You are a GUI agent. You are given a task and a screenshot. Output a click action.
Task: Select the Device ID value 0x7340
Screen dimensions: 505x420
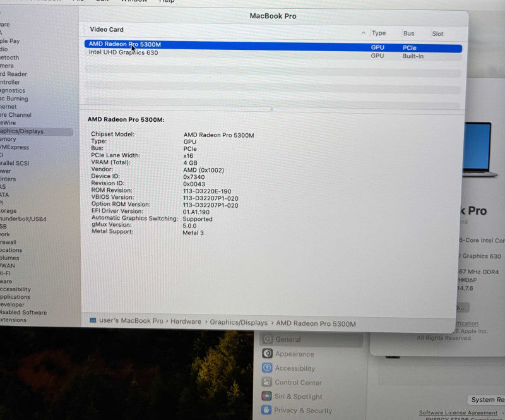194,177
